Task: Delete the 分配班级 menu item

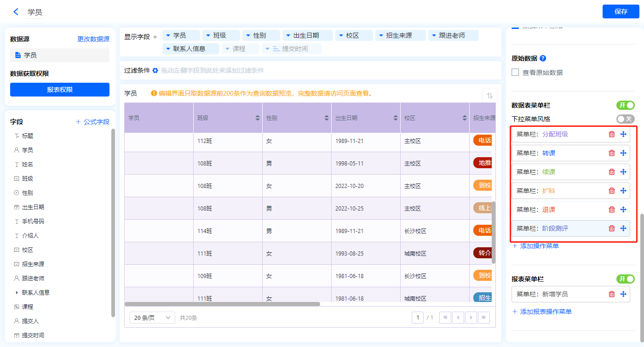Action: (x=611, y=134)
